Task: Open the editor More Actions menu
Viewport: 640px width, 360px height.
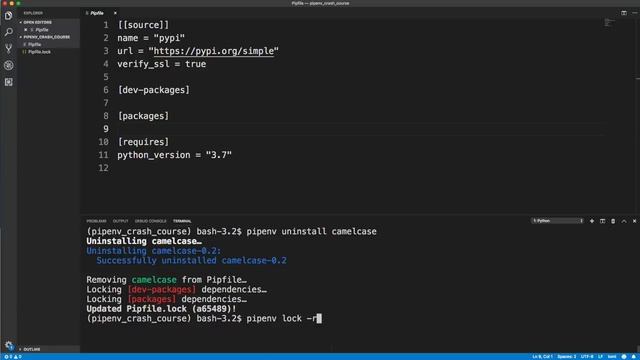Action: 635,13
